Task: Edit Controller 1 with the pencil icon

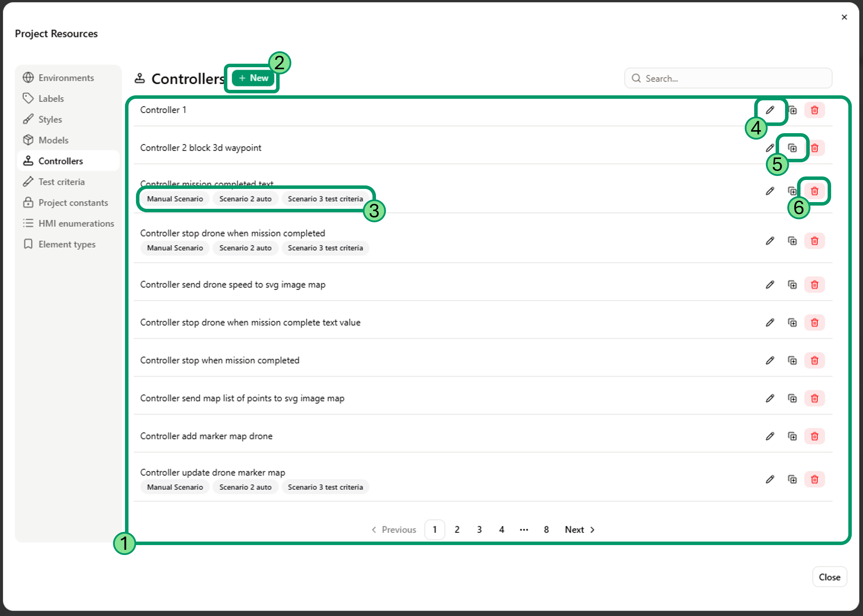Action: click(770, 110)
